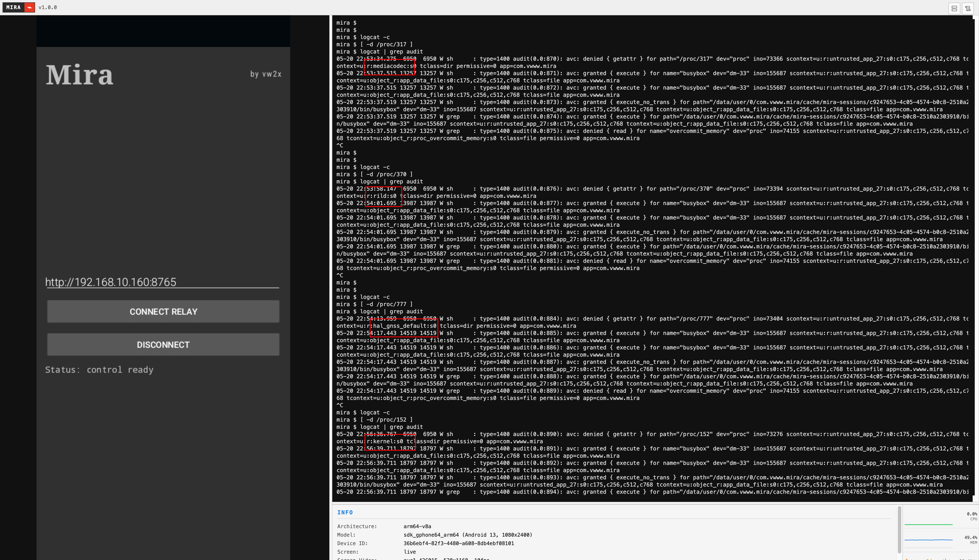This screenshot has width=979, height=560.
Task: Select the sdk_gphone64_arm64 model value
Action: point(468,535)
